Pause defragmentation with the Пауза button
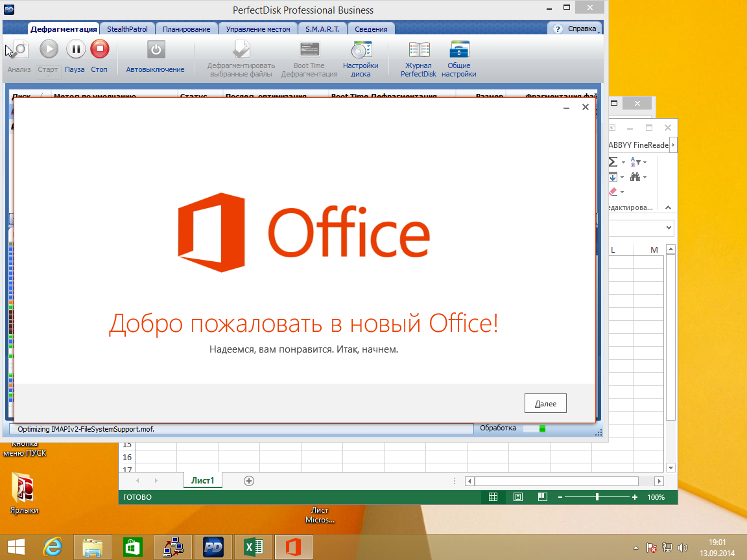Viewport: 747px width, 560px height. pos(75,49)
